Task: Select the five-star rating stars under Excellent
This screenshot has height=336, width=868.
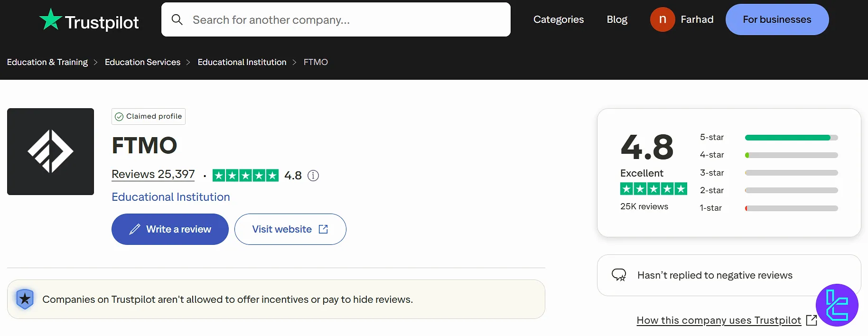Action: pos(653,188)
